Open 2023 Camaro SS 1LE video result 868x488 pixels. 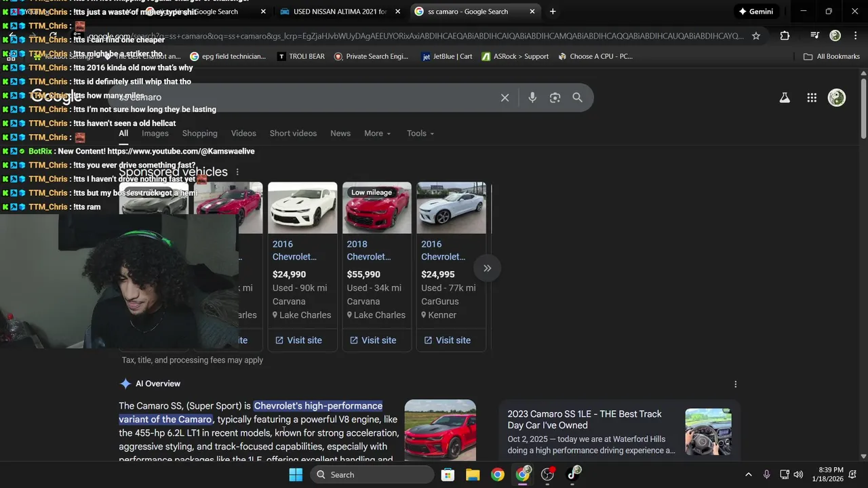click(585, 420)
